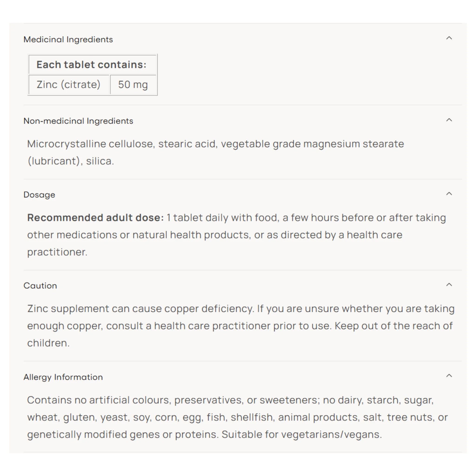Click the bold 'Recommended adult dose:' text

96,218
